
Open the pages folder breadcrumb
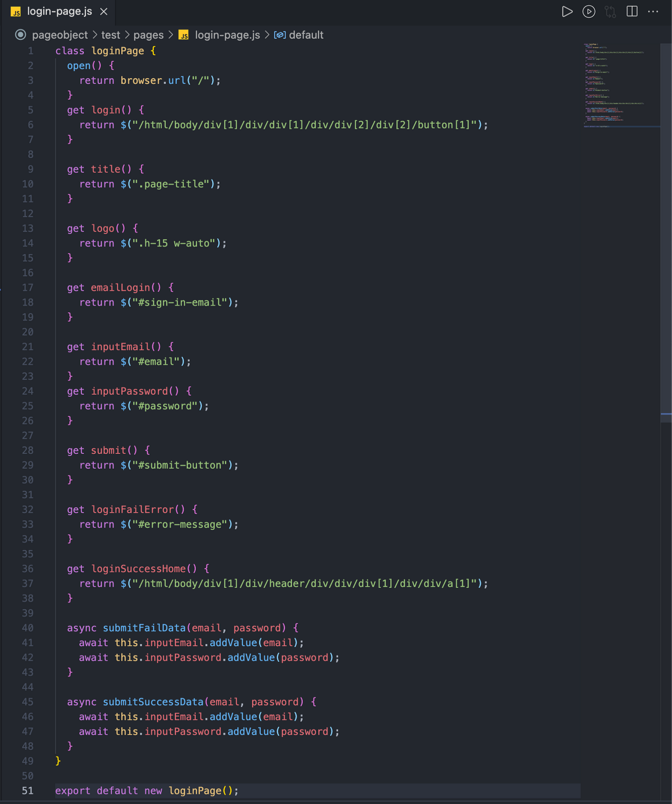tap(149, 35)
